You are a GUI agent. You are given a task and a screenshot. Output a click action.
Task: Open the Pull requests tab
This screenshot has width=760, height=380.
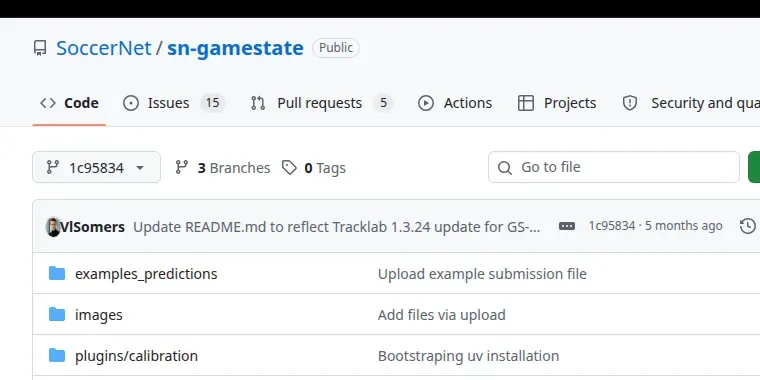(x=322, y=103)
